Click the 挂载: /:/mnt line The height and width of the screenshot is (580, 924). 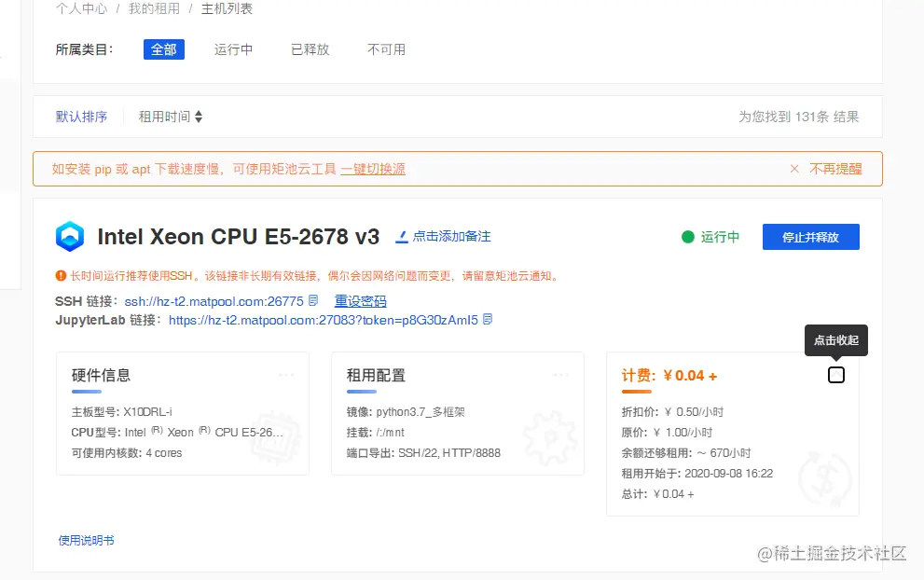coord(376,433)
